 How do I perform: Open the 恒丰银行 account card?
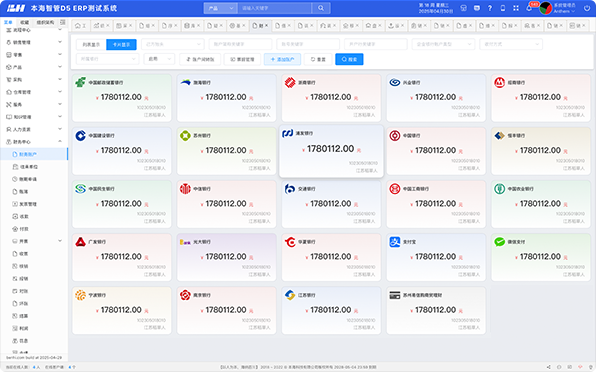(541, 151)
